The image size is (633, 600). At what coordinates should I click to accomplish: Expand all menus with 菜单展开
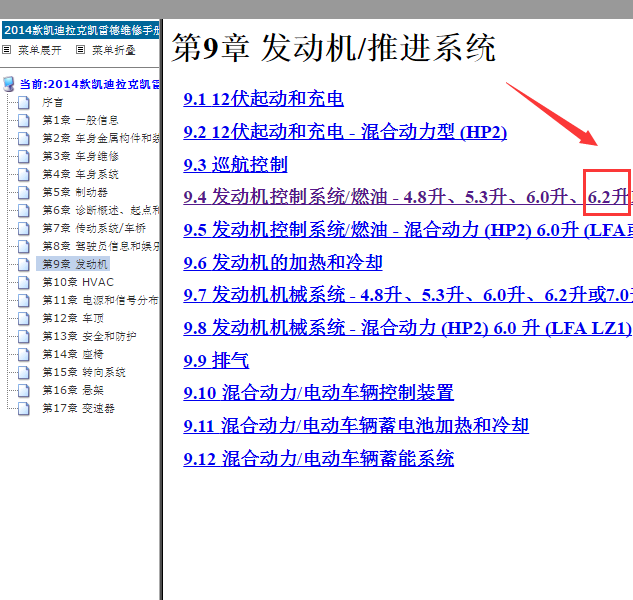coord(40,50)
